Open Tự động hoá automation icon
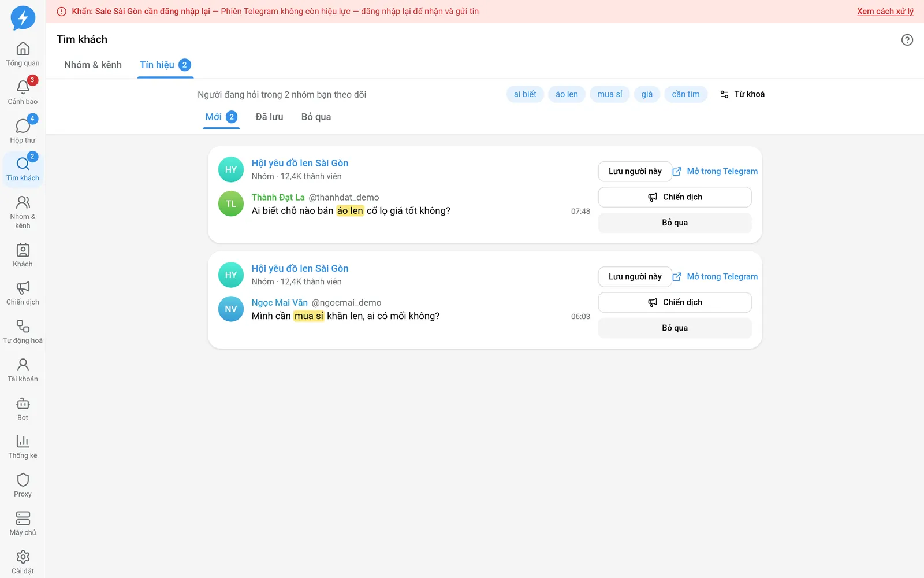The width and height of the screenshot is (924, 578). [x=23, y=332]
